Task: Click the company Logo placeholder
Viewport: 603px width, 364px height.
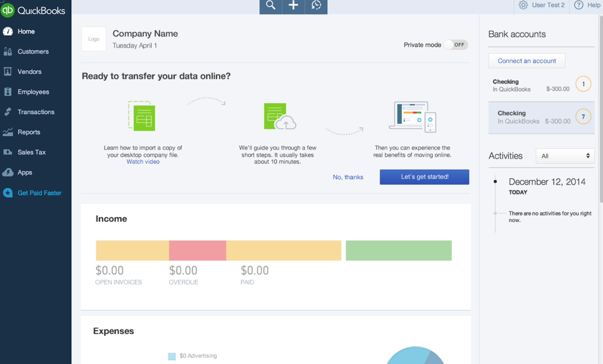Action: click(x=94, y=39)
